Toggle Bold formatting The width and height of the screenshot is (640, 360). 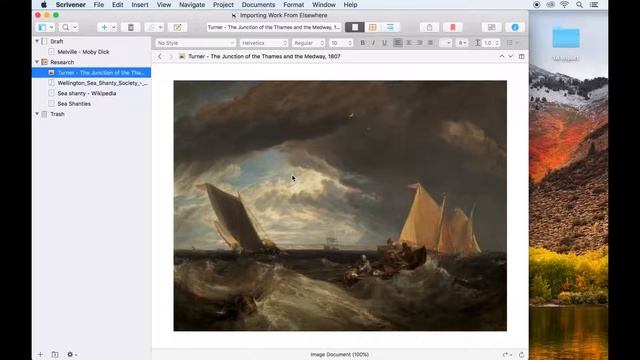pyautogui.click(x=362, y=43)
